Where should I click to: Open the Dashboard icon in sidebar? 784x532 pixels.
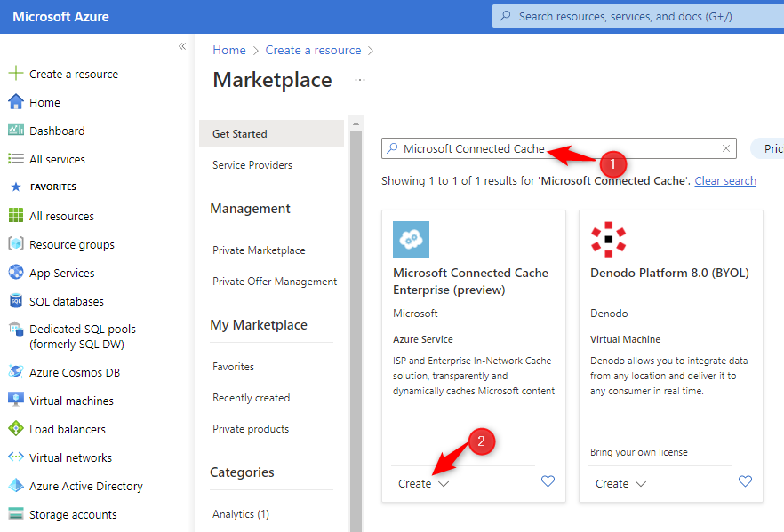coord(15,131)
